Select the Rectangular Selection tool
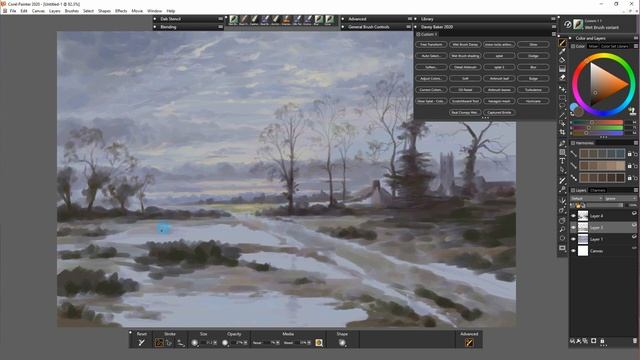The width and height of the screenshot is (640, 360). [x=562, y=98]
